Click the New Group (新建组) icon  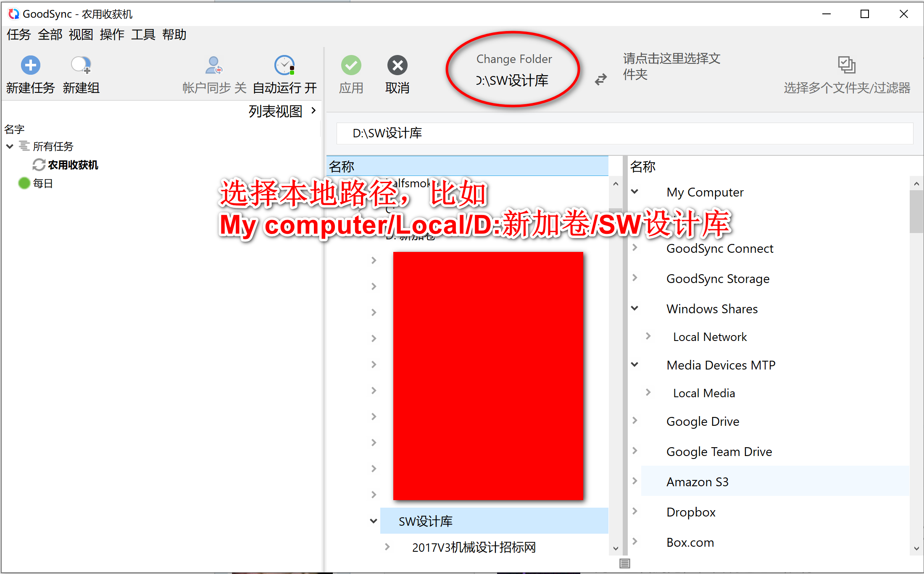click(x=81, y=65)
